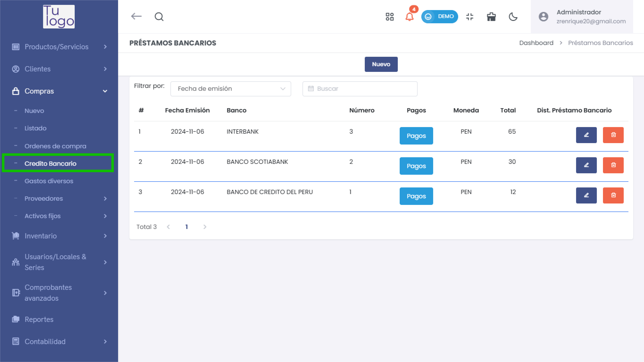Viewport: 644px width, 362px height.
Task: Open the Reportes sidebar item
Action: 39,319
